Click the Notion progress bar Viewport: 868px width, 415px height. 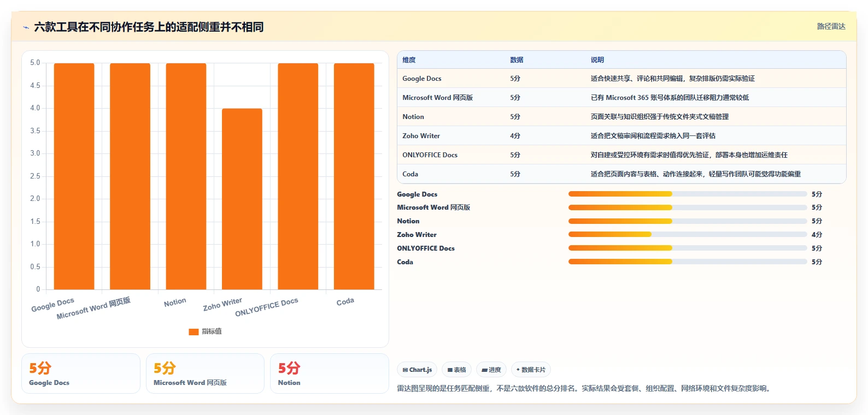pyautogui.click(x=688, y=221)
